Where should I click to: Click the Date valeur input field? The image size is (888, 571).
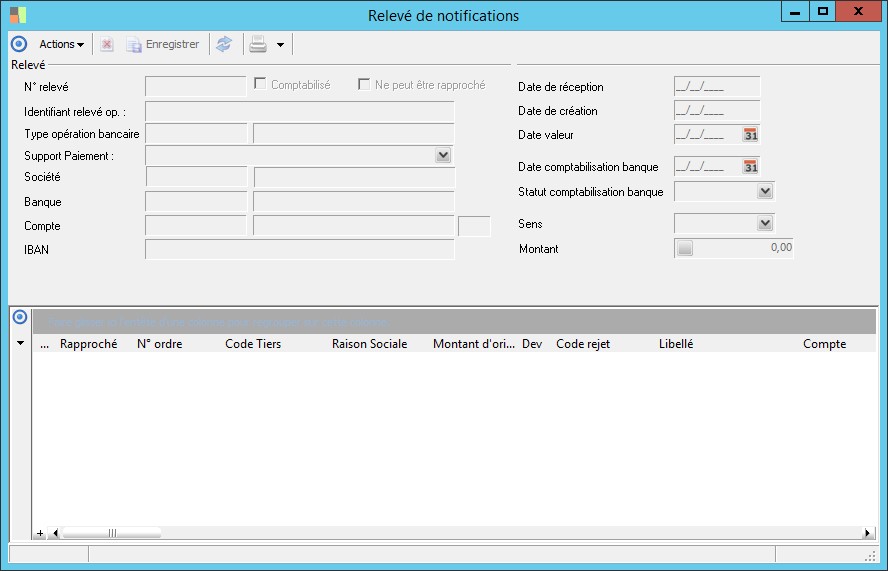[x=708, y=135]
